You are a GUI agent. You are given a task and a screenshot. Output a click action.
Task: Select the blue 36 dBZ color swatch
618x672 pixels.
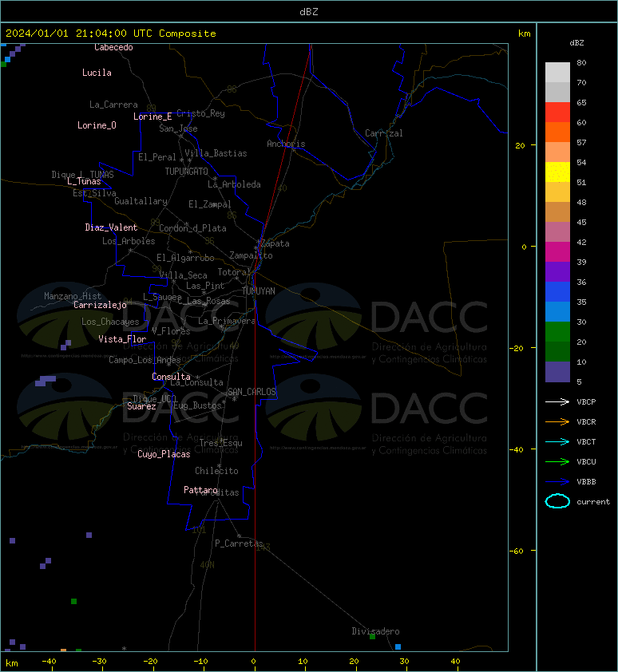[x=557, y=291]
